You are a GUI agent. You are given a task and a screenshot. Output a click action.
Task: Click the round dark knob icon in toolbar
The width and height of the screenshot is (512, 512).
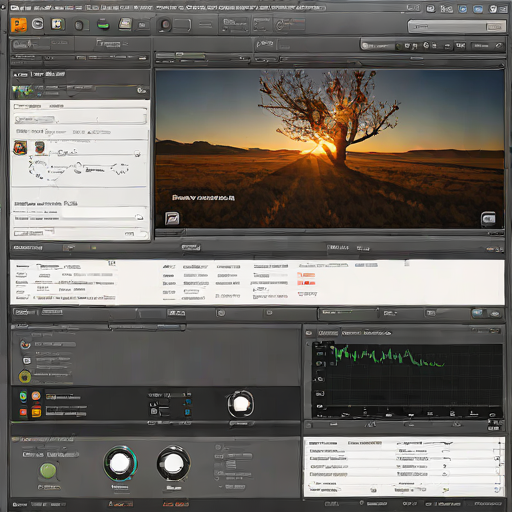[165, 25]
